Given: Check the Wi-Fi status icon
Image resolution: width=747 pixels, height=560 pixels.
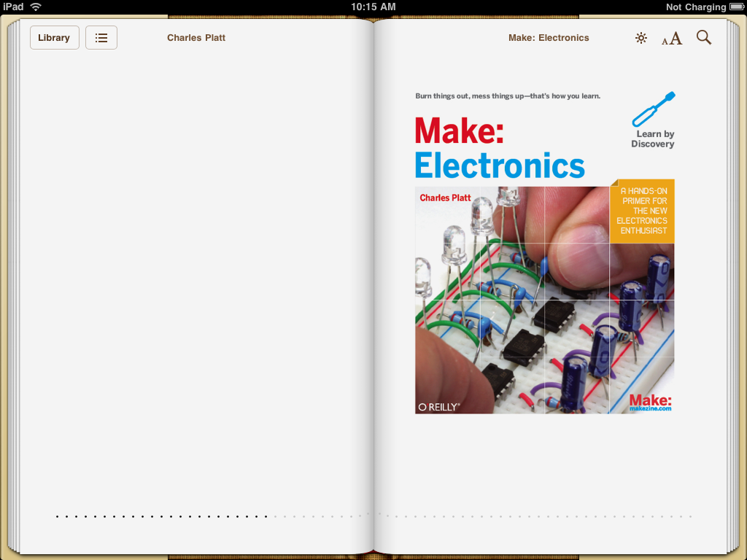Looking at the screenshot, I should click(x=36, y=7).
